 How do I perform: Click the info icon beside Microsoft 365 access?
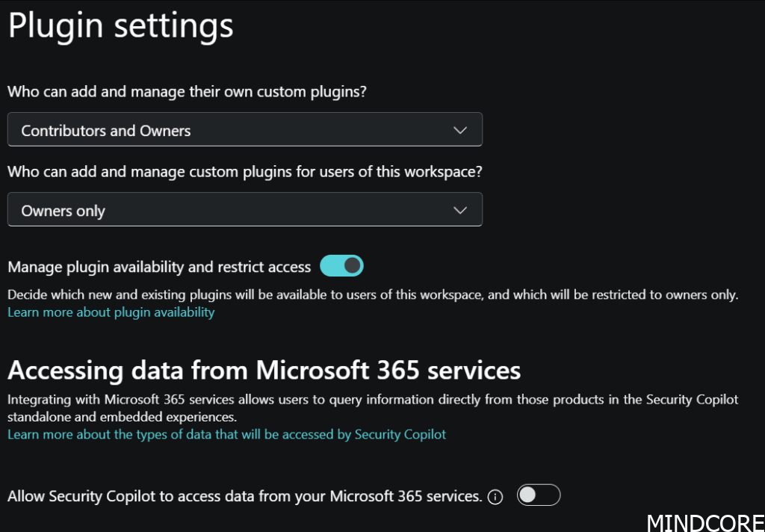click(x=495, y=496)
